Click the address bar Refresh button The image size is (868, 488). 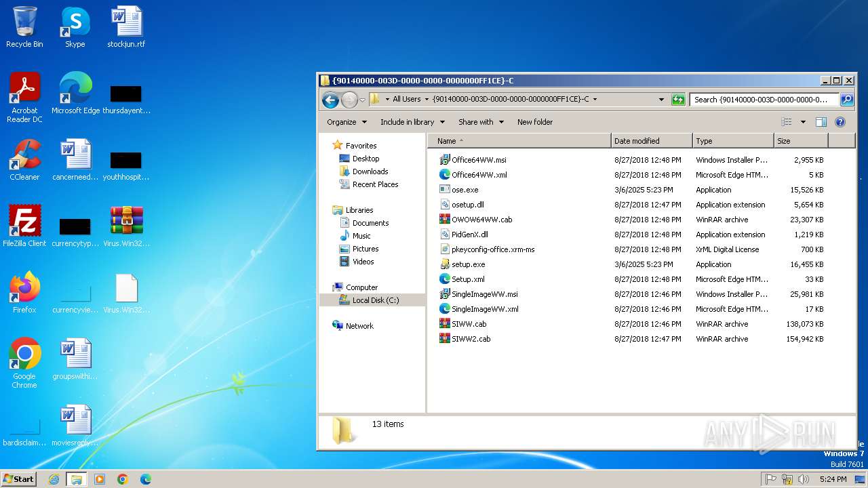coord(678,100)
